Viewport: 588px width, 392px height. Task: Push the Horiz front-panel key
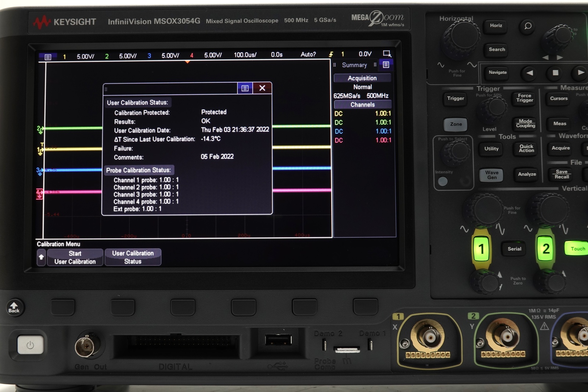coord(496,25)
